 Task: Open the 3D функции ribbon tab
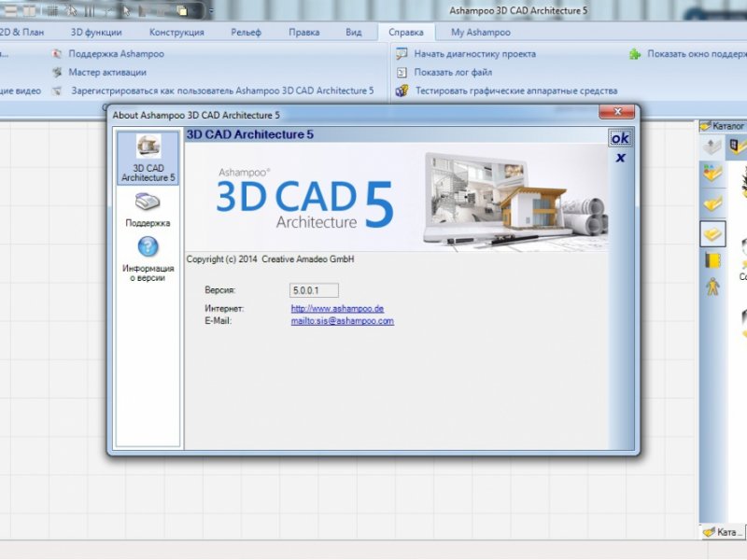coord(96,33)
